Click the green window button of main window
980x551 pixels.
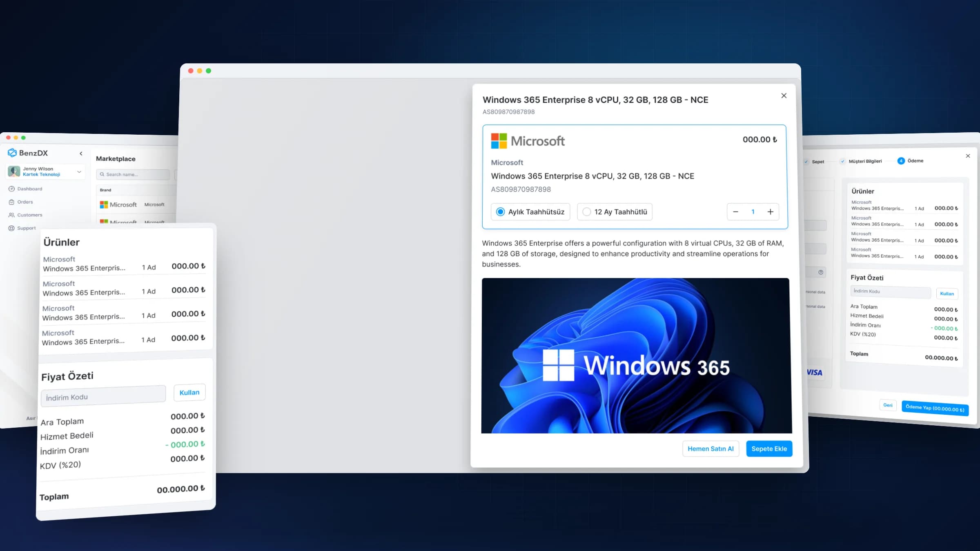click(x=208, y=71)
